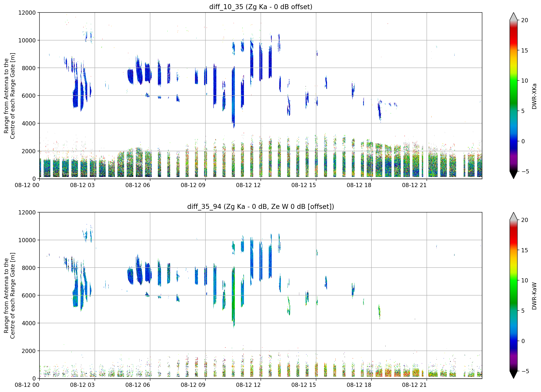
Task: Click the bottom plot title diff_35_94
Action: (260, 207)
